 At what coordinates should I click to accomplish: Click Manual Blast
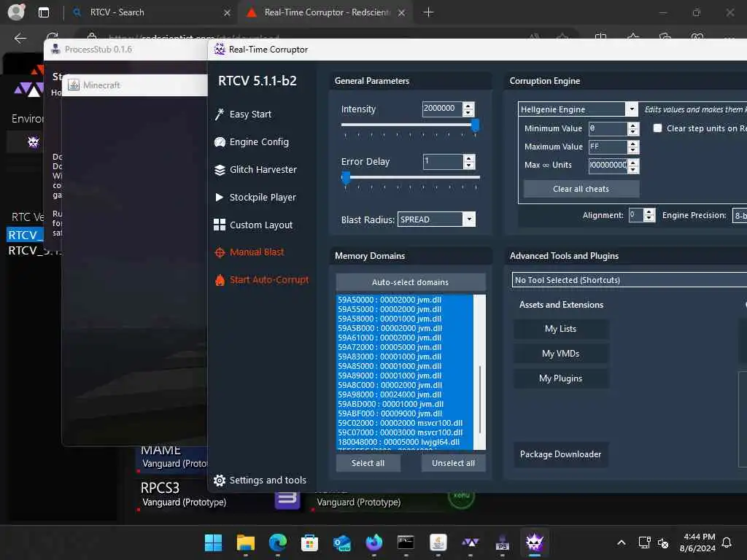coord(257,252)
